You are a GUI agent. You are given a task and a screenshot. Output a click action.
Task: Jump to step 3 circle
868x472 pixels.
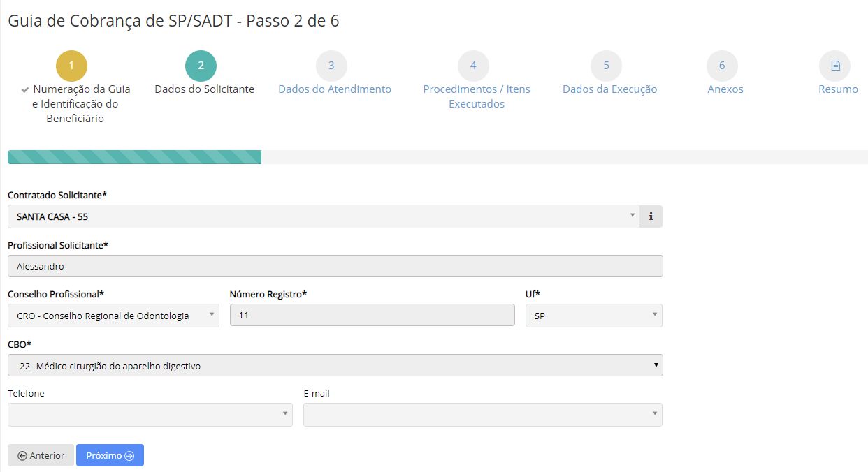[x=331, y=66]
